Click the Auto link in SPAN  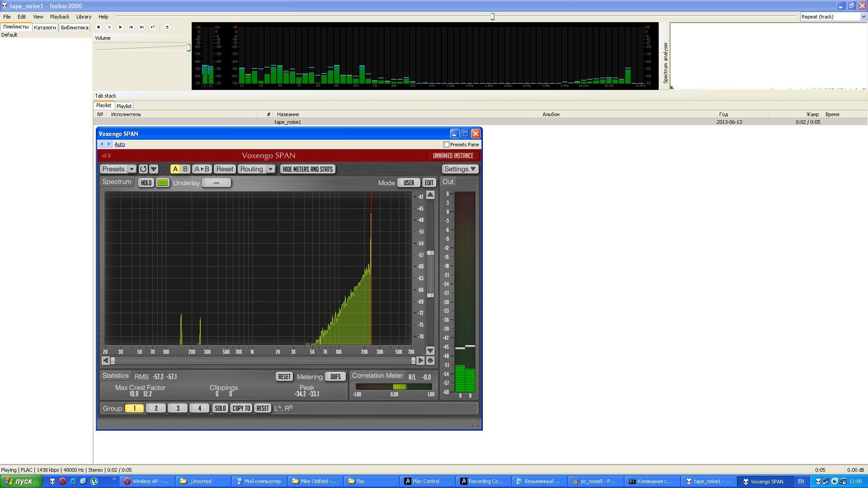120,144
